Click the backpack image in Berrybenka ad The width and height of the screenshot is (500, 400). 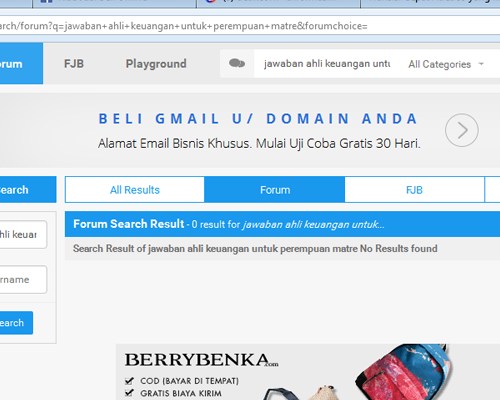coord(403,372)
